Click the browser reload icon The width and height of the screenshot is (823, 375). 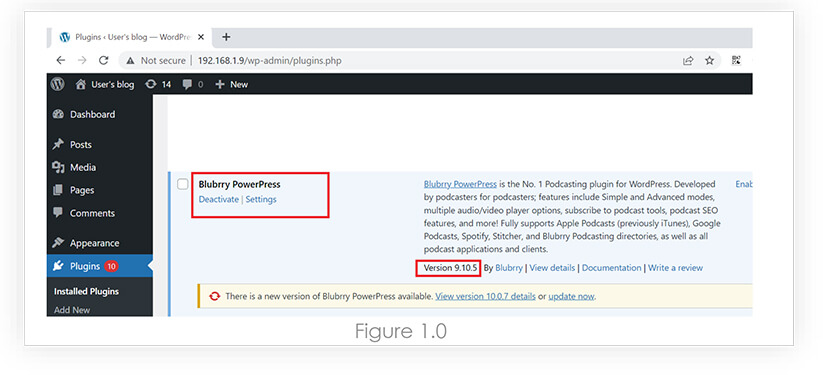click(103, 60)
